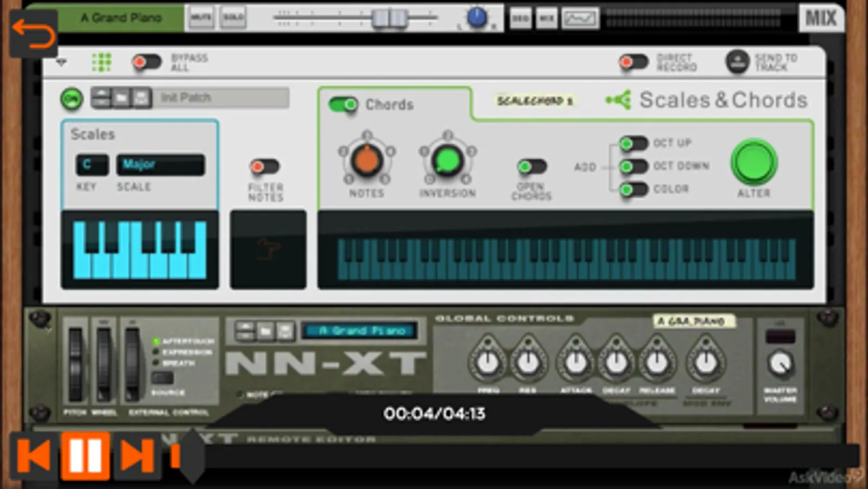
Task: Open the NN-XT A Grand Piano patch display
Action: coord(360,331)
